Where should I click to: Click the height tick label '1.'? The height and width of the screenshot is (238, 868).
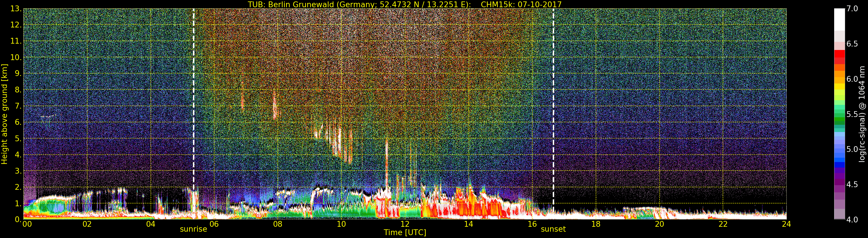click(18, 203)
